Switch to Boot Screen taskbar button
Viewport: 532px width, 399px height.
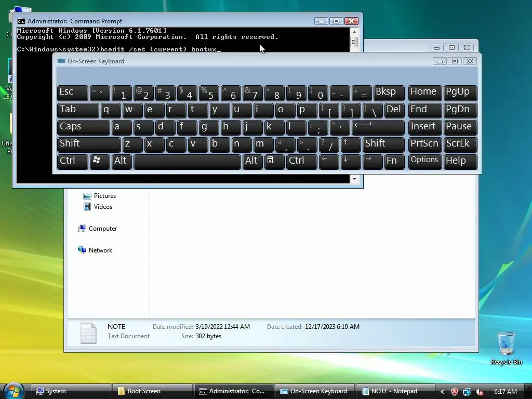[x=153, y=391]
